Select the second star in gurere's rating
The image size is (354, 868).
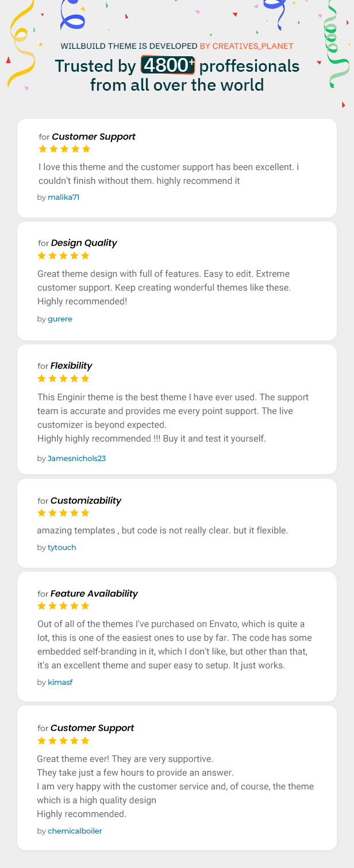(x=52, y=255)
